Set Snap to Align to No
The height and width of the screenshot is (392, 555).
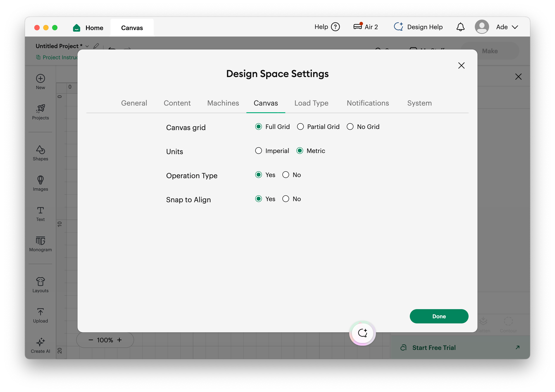pyautogui.click(x=286, y=199)
